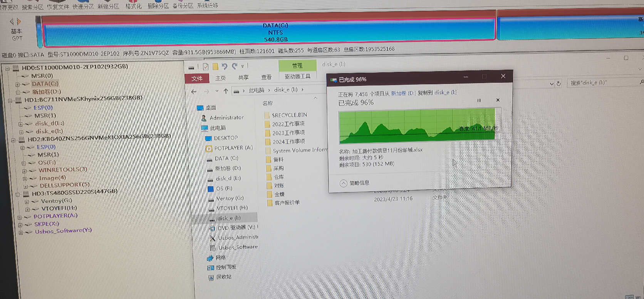Select Usbos_Software(Y:) in disk tree
The width and height of the screenshot is (644, 299).
pos(63,231)
